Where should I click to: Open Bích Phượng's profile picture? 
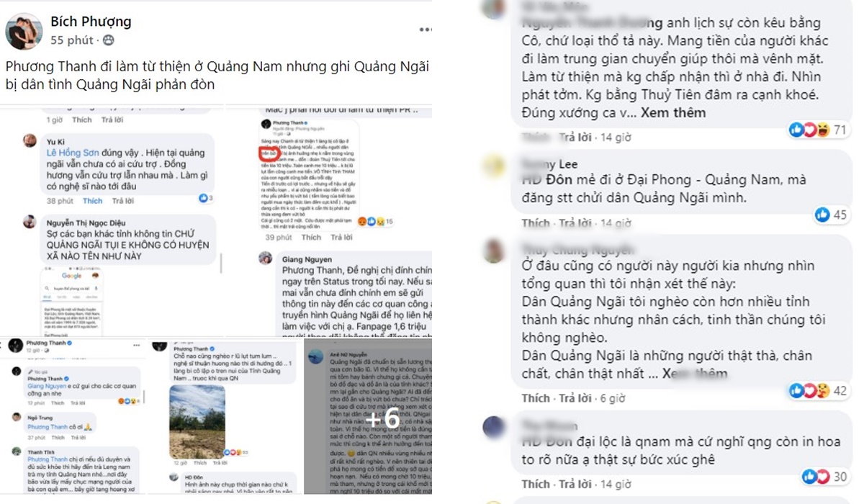point(23,31)
